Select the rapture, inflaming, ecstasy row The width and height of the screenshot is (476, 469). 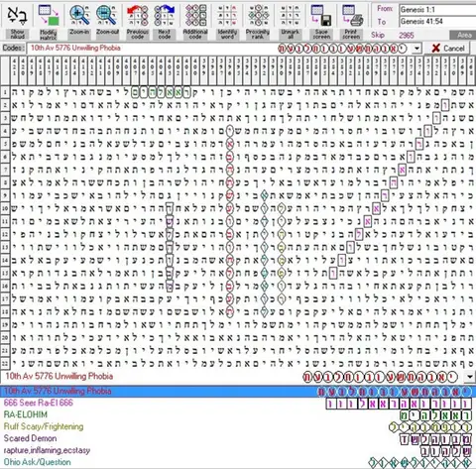click(238, 450)
